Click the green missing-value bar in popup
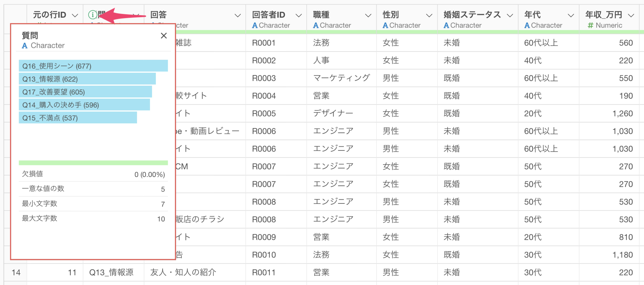This screenshot has height=285, width=644. (93, 163)
